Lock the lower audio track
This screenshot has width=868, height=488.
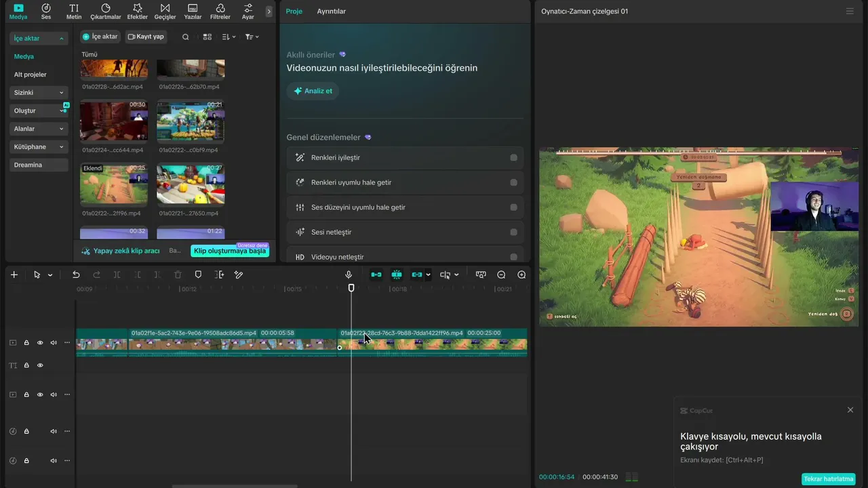point(26,461)
